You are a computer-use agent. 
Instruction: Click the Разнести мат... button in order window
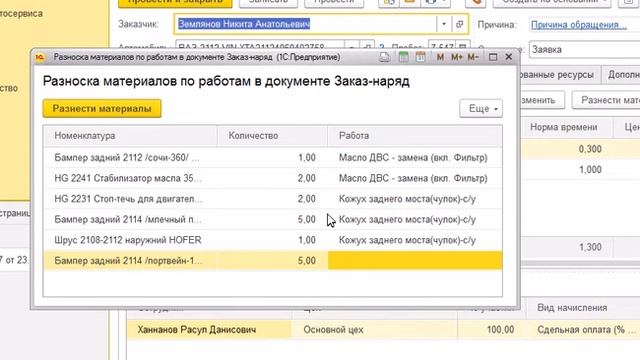(x=606, y=100)
